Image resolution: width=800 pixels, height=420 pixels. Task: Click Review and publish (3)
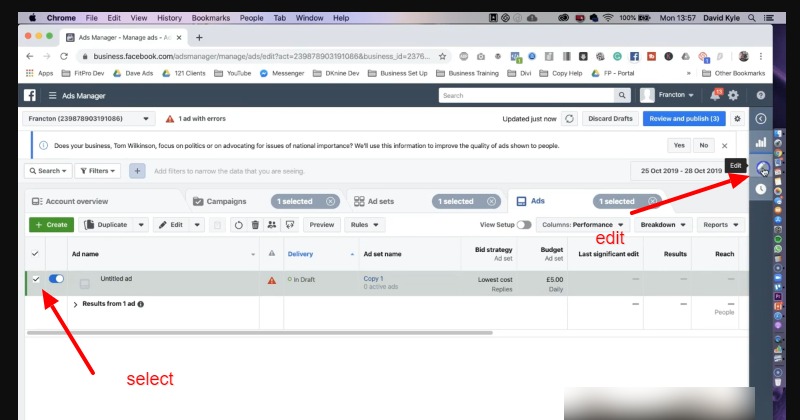click(x=684, y=119)
